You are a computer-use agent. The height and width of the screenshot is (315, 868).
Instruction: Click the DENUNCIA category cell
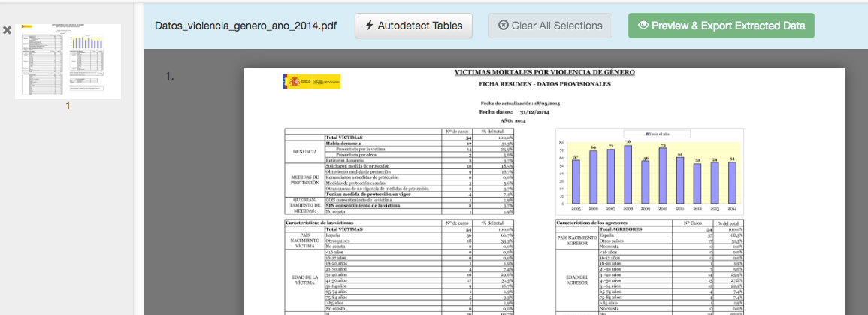coord(304,152)
